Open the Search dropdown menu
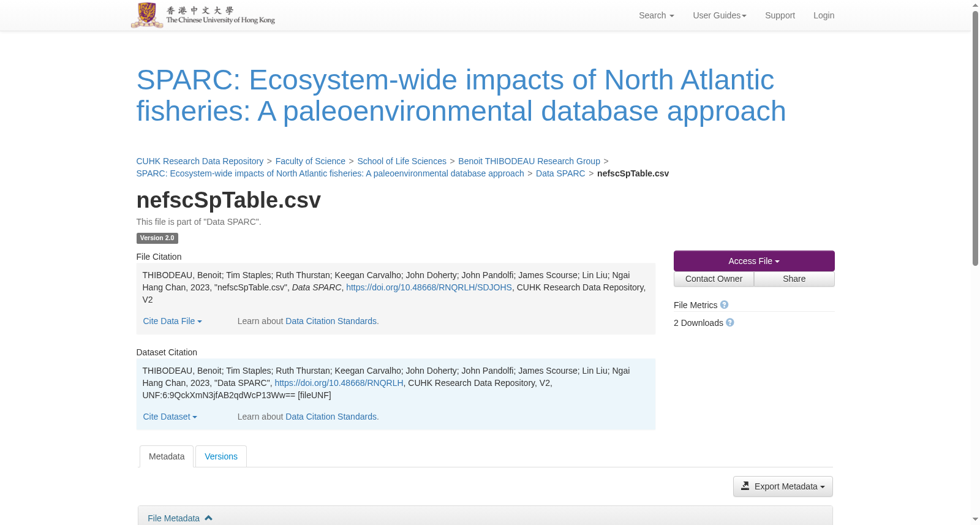 [656, 15]
